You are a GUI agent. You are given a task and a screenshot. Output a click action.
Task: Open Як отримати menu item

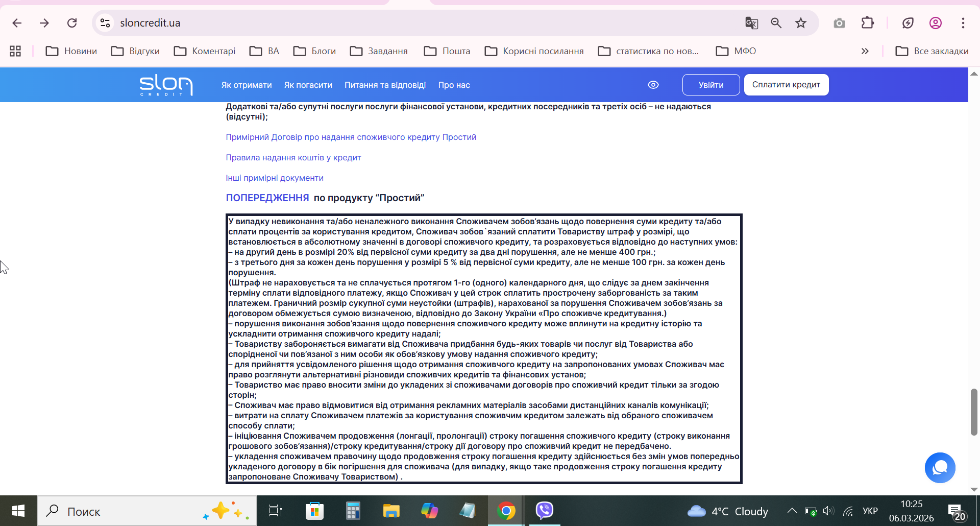point(247,85)
